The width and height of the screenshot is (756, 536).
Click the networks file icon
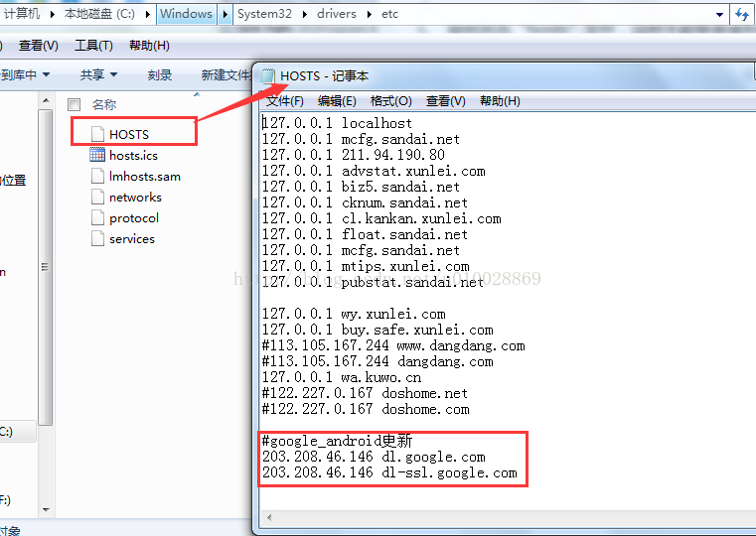[x=98, y=197]
